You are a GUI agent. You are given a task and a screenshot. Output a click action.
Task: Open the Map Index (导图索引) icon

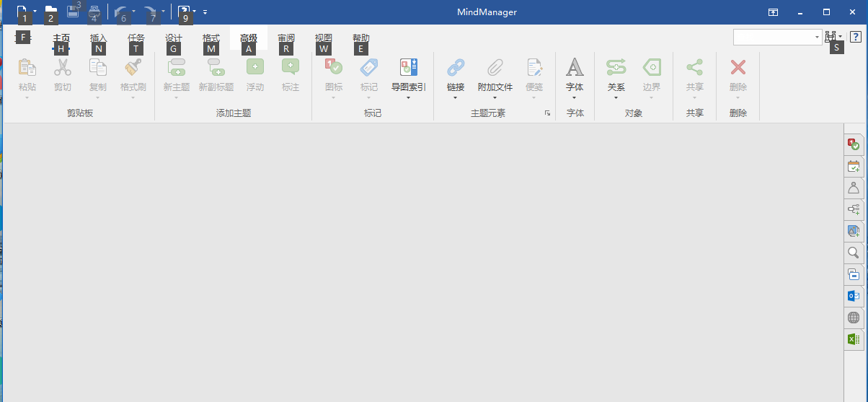coord(409,68)
